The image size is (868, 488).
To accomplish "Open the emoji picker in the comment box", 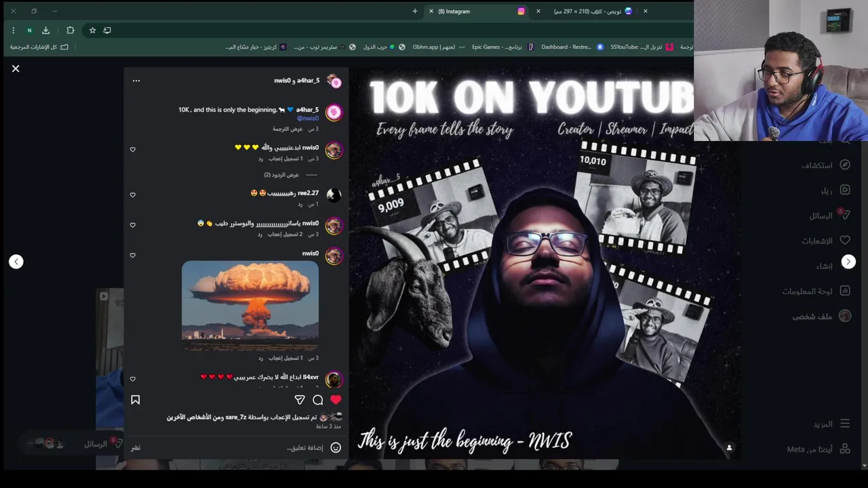I will pos(336,447).
